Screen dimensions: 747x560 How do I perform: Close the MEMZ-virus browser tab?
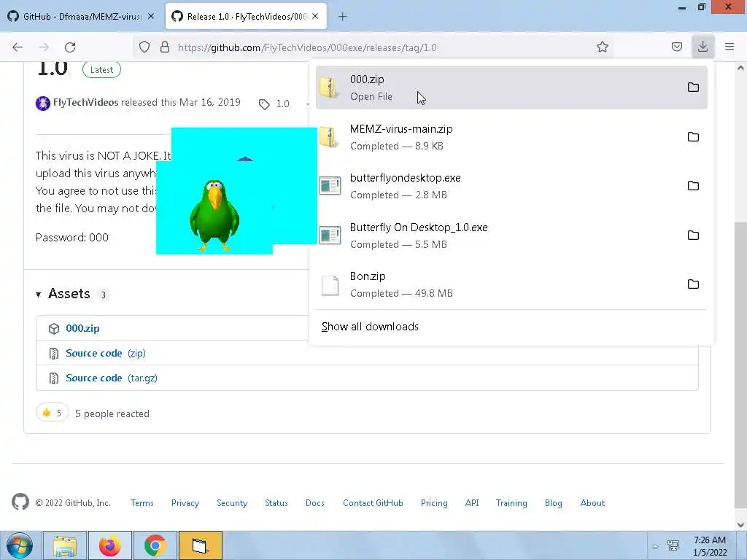click(150, 16)
